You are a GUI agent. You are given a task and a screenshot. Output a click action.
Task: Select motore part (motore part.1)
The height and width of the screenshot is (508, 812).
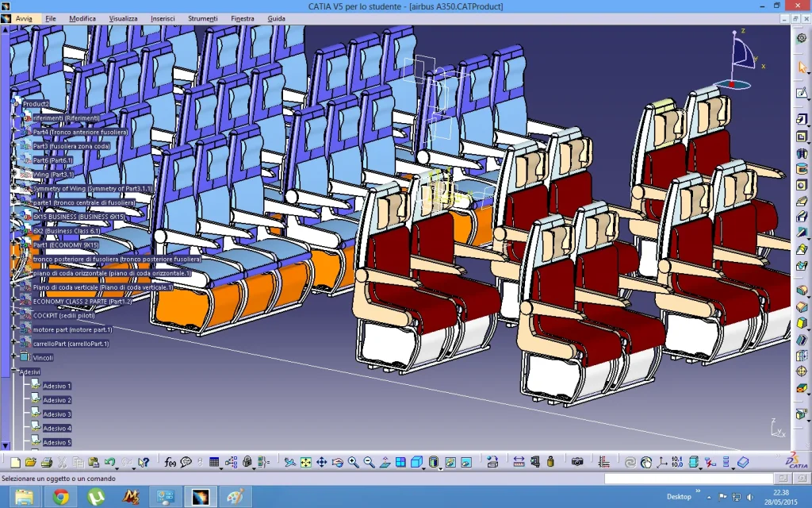point(72,329)
